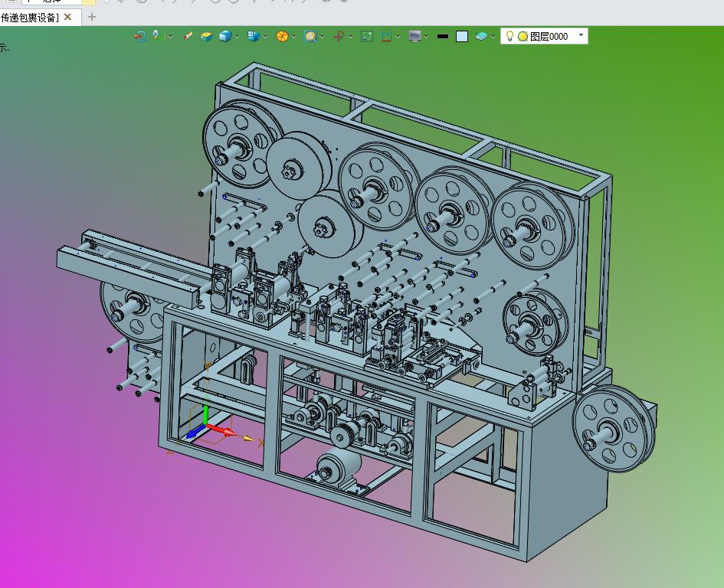724x588 pixels.
Task: Open the section plane dropdown arrow
Action: tap(398, 37)
